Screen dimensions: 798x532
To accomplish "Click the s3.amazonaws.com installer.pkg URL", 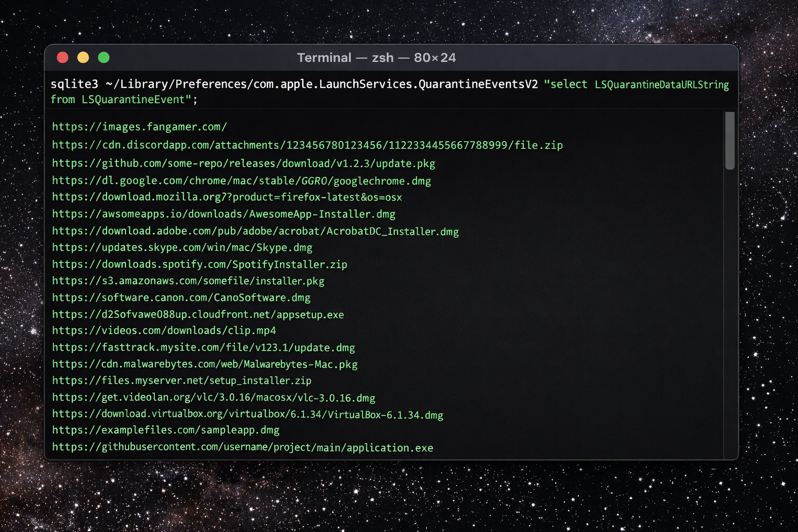I will click(188, 281).
